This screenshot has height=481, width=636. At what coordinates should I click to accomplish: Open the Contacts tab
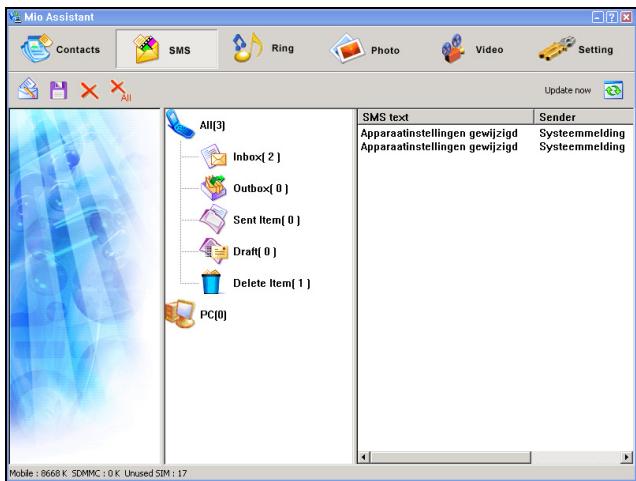coord(60,49)
